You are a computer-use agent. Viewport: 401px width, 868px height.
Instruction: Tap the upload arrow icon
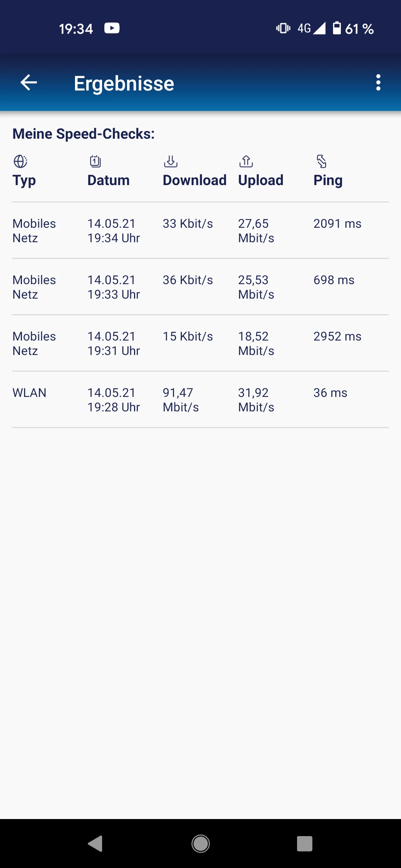246,161
